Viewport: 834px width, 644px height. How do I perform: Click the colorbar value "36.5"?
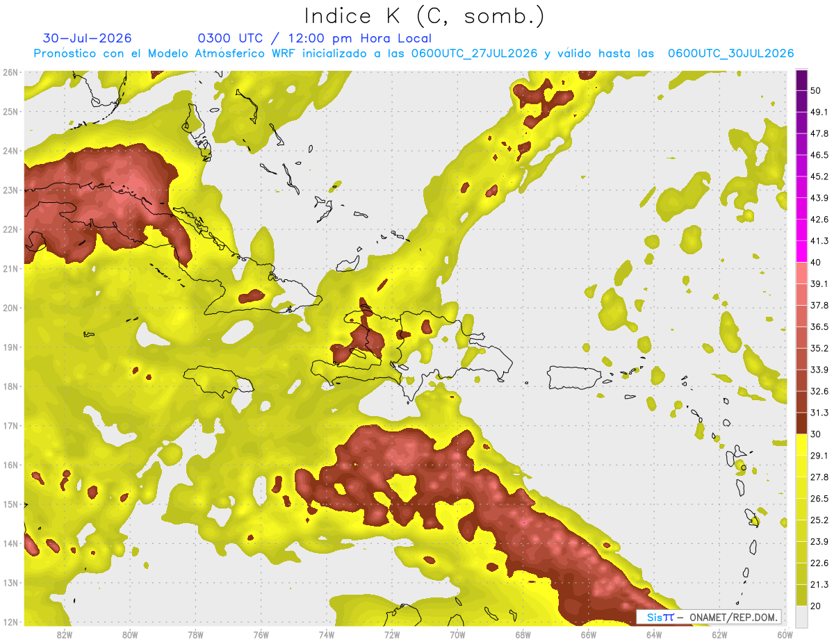pyautogui.click(x=819, y=327)
